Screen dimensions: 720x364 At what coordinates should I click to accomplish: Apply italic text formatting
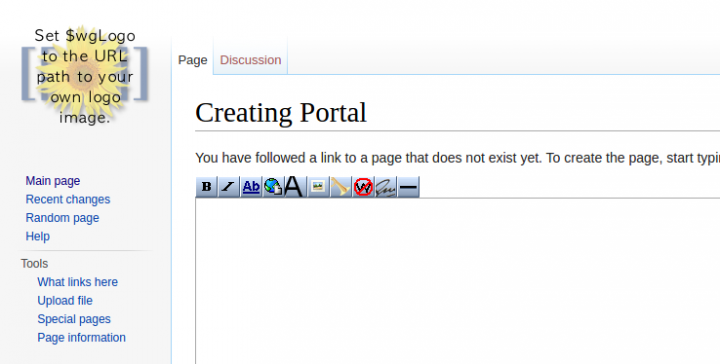228,187
